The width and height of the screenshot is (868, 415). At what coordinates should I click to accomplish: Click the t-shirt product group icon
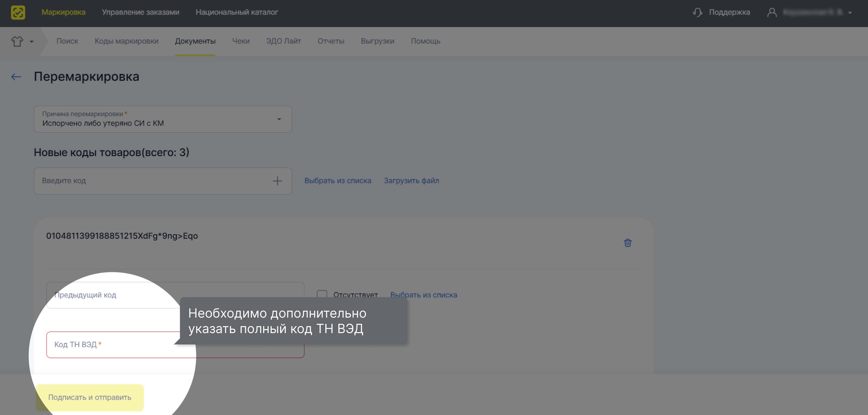pyautogui.click(x=17, y=41)
